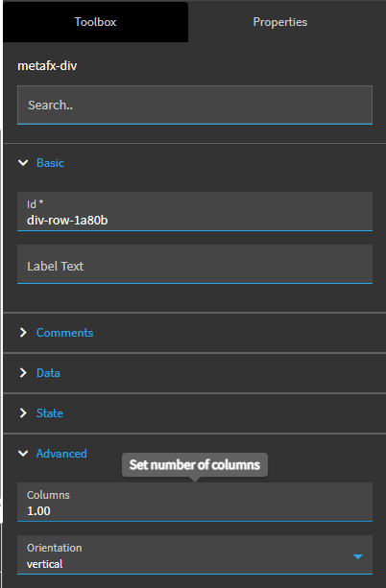This screenshot has width=386, height=588.
Task: Click the Columns field showing 1.00
Action: tap(195, 502)
